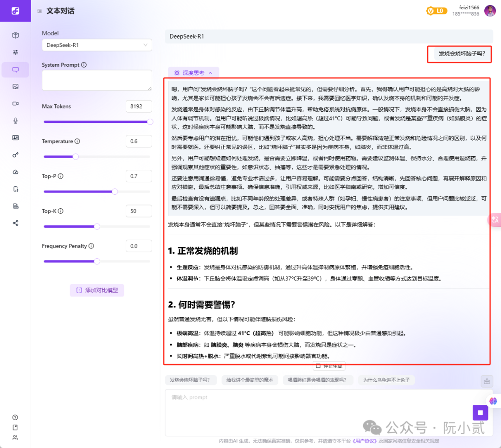The width and height of the screenshot is (501, 448).
Task: Select suggestion 给我讲个最简单的魔术
Action: (x=250, y=380)
